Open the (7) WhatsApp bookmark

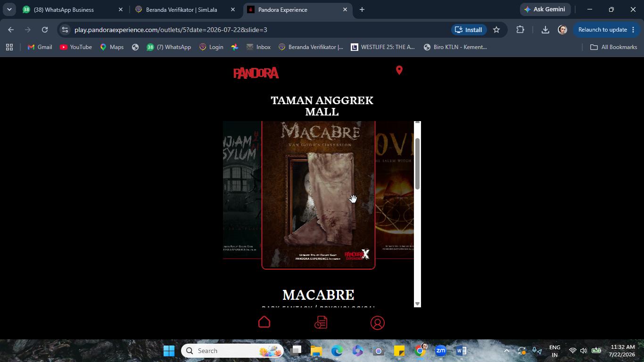pyautogui.click(x=169, y=47)
